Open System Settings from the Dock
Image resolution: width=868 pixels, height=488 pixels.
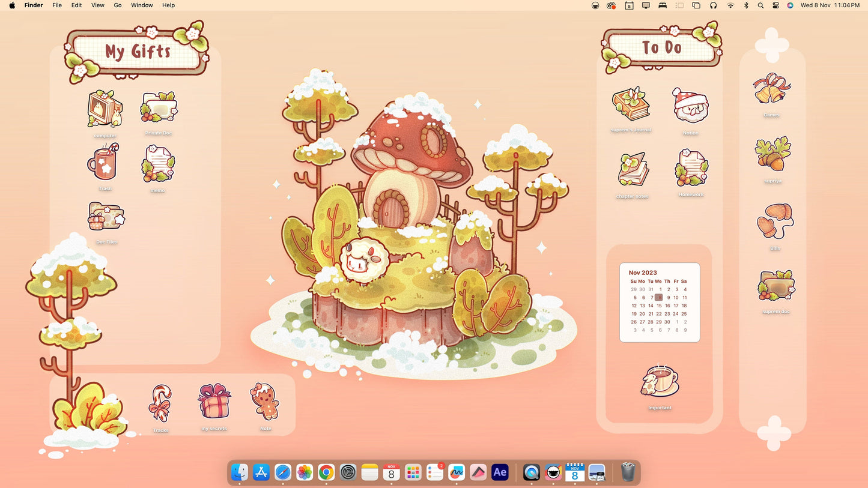pyautogui.click(x=347, y=472)
